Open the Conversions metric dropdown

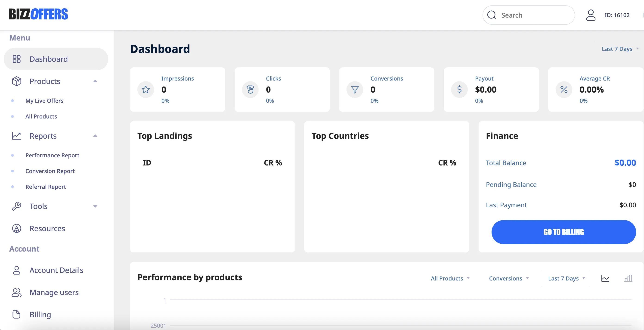[508, 278]
